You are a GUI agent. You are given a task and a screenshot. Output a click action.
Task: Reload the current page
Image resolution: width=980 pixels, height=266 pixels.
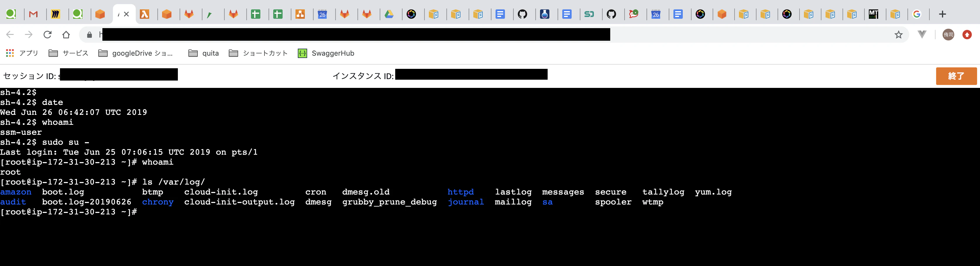(48, 35)
